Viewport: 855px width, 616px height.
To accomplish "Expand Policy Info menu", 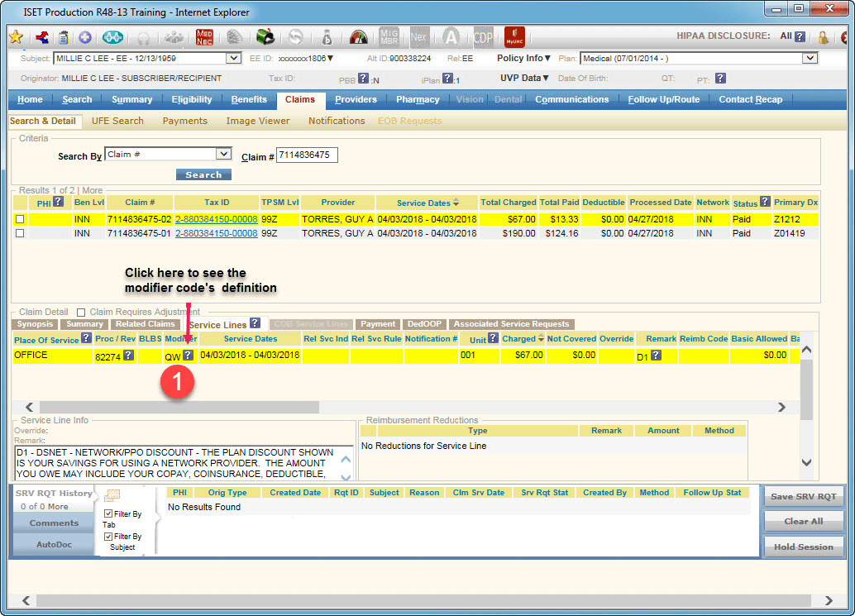I will pyautogui.click(x=524, y=58).
